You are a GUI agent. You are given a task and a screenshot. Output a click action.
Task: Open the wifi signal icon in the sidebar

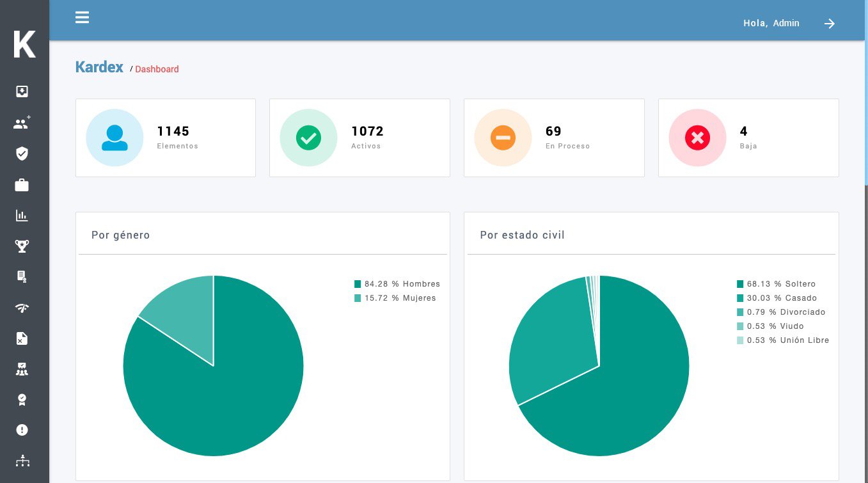[22, 308]
